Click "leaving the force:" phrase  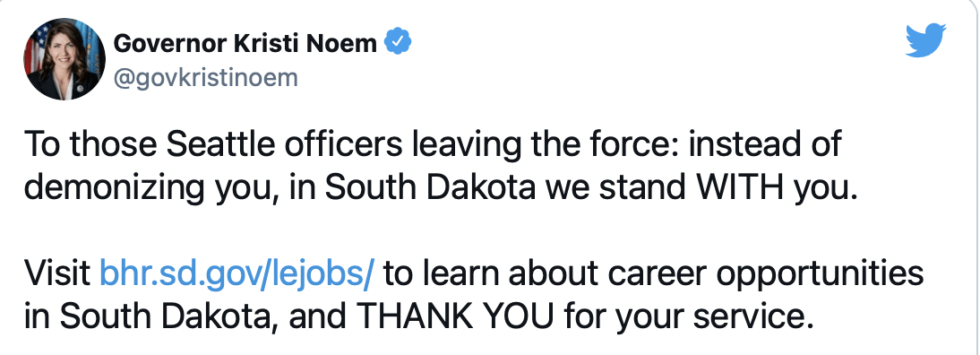pyautogui.click(x=544, y=145)
